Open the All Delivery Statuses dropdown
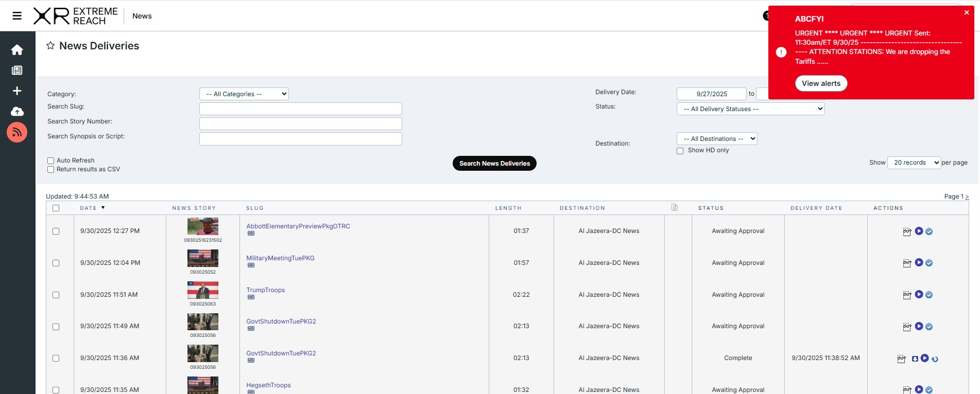This screenshot has height=394, width=980. click(750, 109)
